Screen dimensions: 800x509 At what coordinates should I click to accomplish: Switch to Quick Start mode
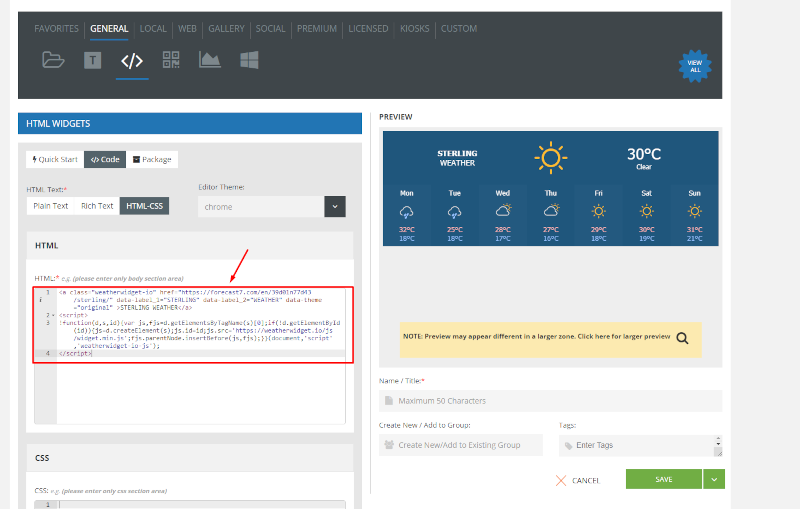pos(55,159)
